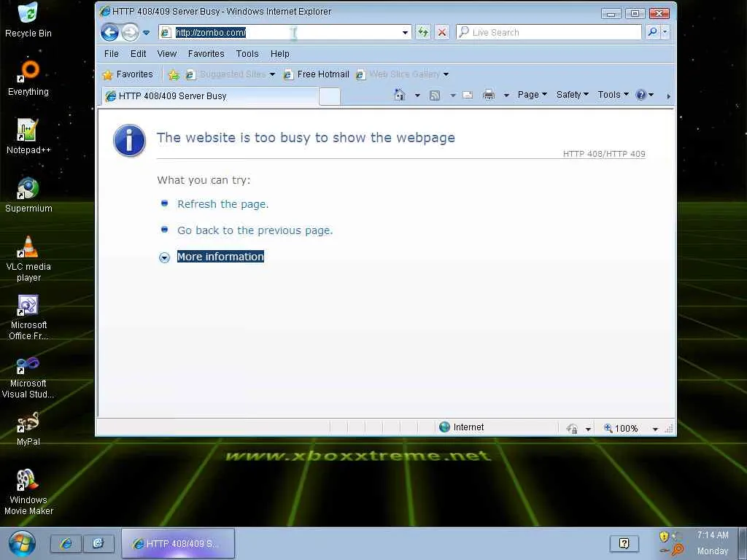Click the red Stop loading icon
Viewport: 747px width, 560px height.
pos(442,32)
